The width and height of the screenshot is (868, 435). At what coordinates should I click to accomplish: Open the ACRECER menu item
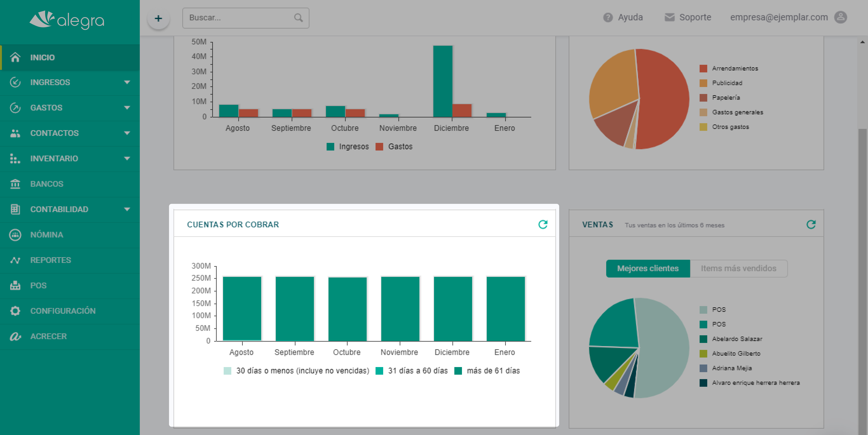[70, 336]
